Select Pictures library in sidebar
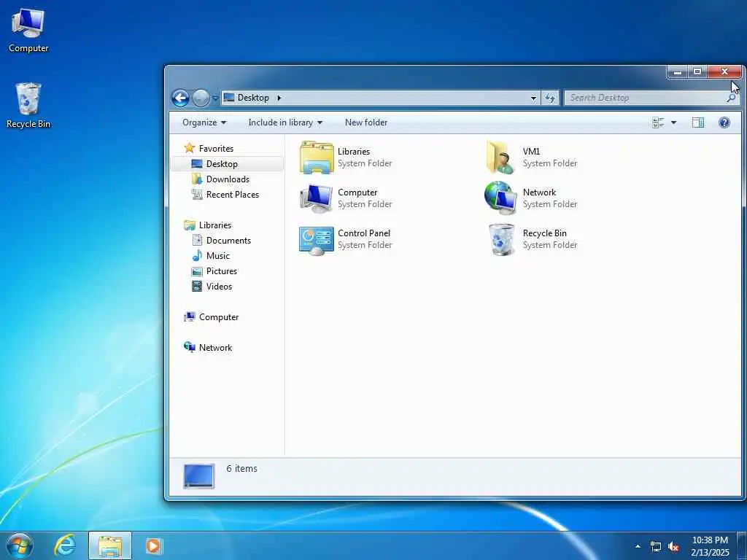The height and width of the screenshot is (560, 747). (x=222, y=271)
